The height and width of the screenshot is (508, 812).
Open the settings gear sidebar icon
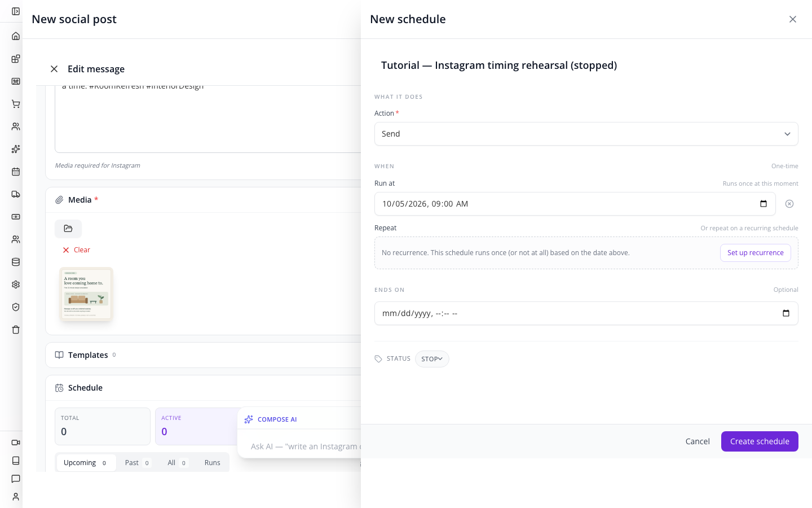(x=16, y=284)
